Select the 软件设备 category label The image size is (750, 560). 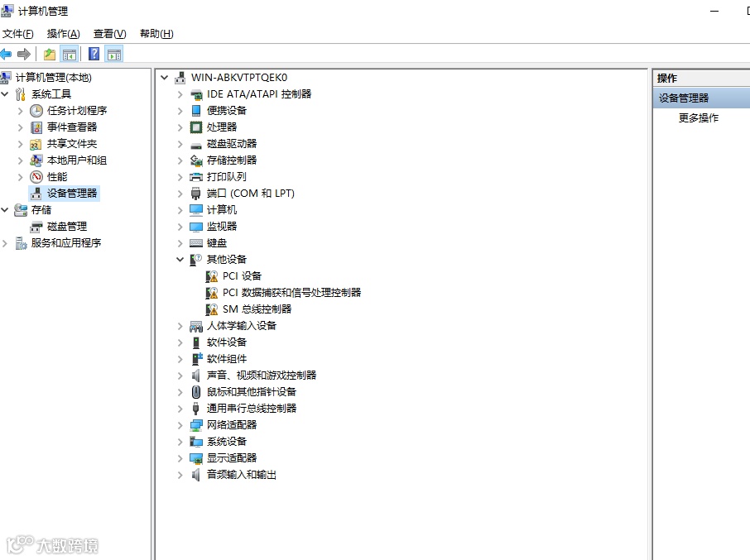[x=226, y=342]
